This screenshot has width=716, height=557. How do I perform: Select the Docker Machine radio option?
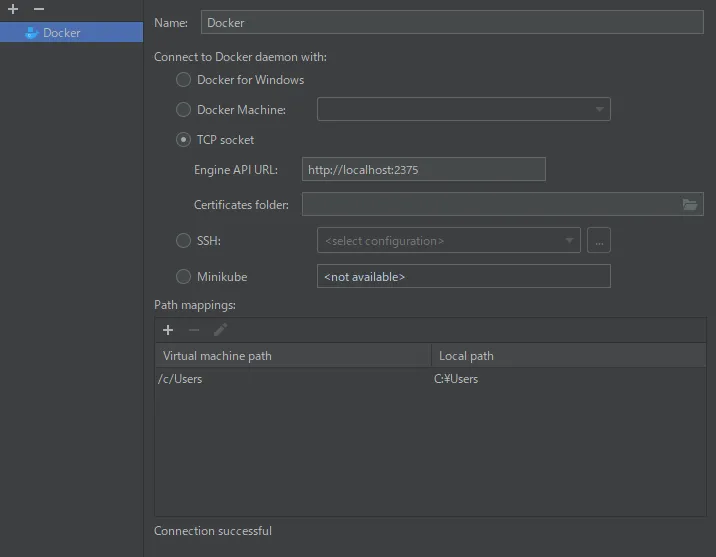pos(183,110)
